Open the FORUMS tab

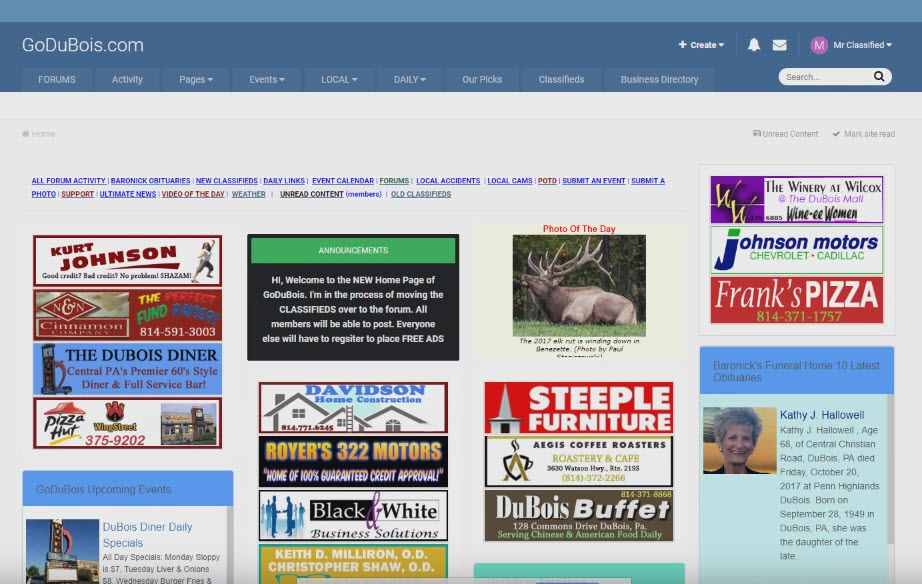click(57, 79)
